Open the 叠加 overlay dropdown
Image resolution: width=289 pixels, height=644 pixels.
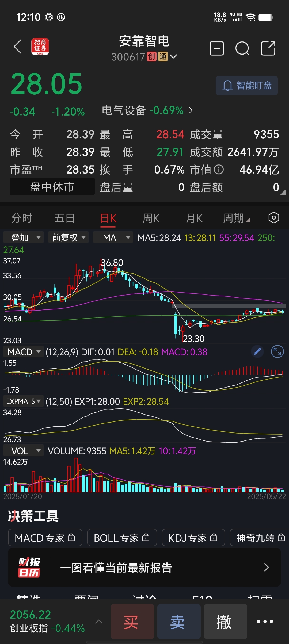[x=24, y=237]
